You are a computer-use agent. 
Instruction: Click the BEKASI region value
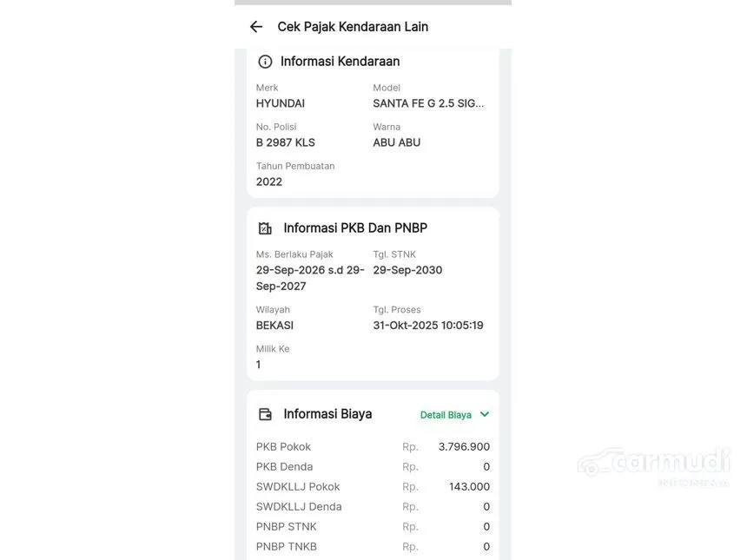point(274,326)
